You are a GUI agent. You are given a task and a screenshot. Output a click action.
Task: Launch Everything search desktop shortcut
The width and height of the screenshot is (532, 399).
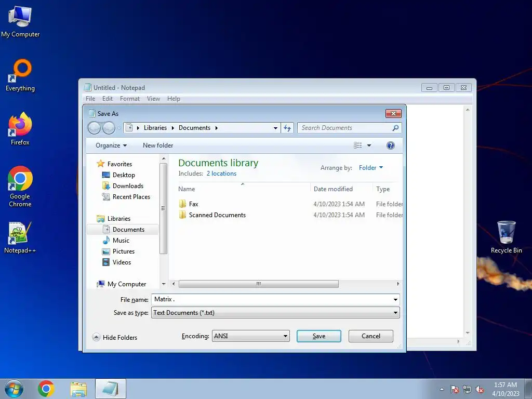pyautogui.click(x=20, y=75)
